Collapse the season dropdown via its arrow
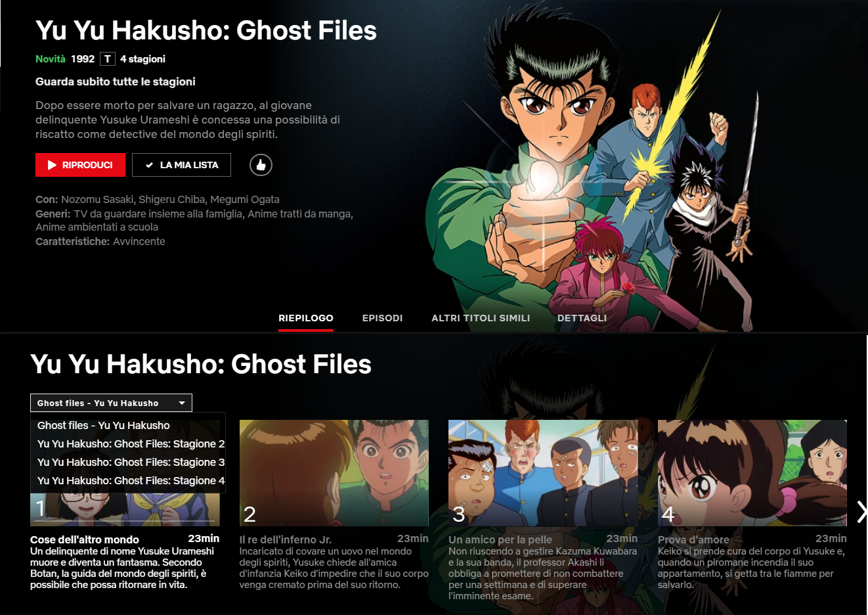Viewport: 868px width, 615px height. point(182,403)
